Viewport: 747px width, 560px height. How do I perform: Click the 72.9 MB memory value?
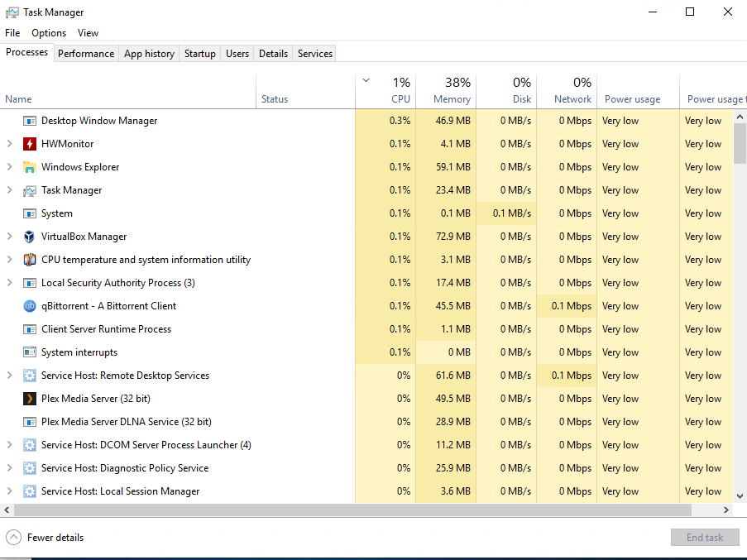tap(453, 237)
